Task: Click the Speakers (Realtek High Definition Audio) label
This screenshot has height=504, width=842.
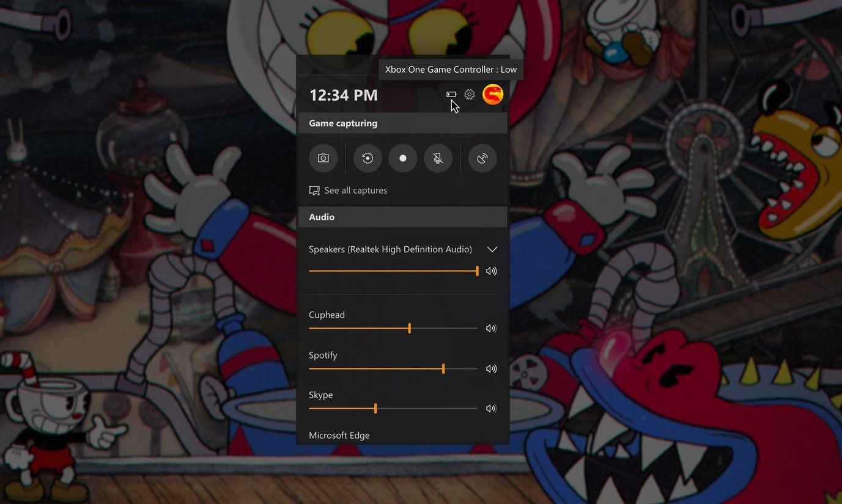Action: tap(390, 249)
